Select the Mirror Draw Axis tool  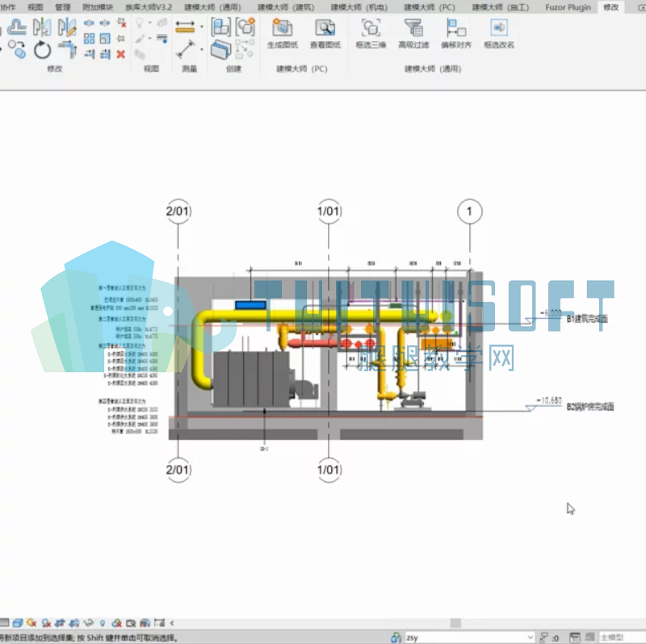(67, 27)
